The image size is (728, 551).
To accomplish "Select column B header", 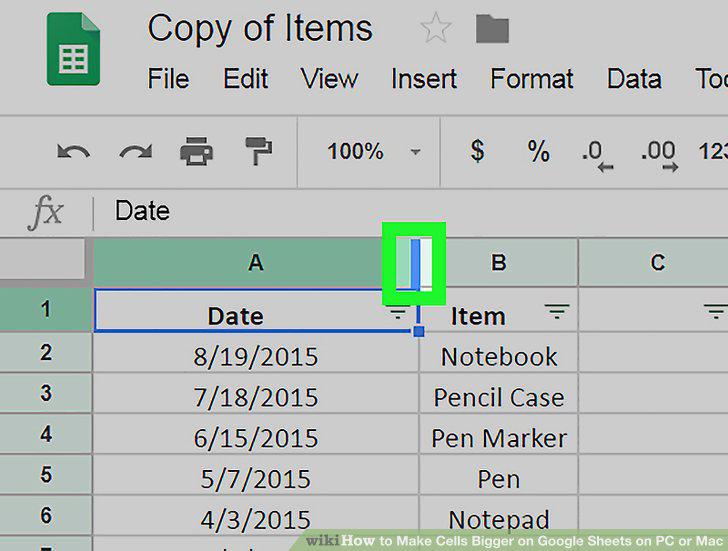I will click(x=498, y=262).
